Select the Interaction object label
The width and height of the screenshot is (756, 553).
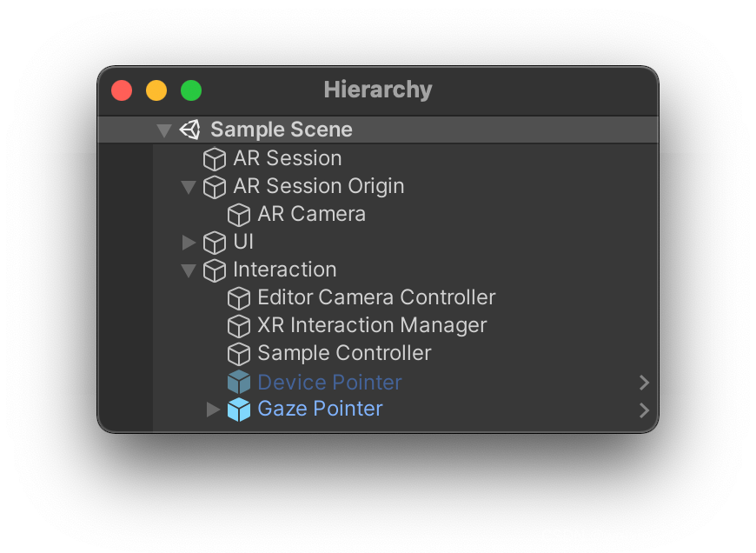[284, 270]
